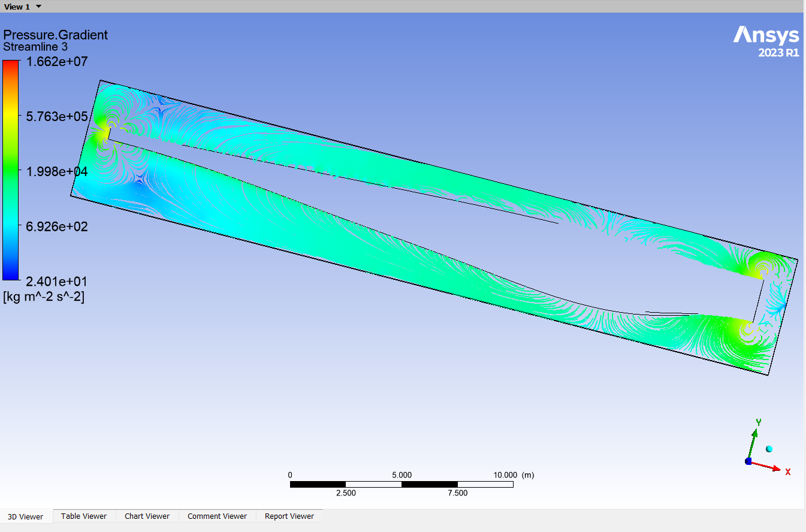Click the Pressure.Gradient legend title
The width and height of the screenshot is (806, 532).
(56, 35)
